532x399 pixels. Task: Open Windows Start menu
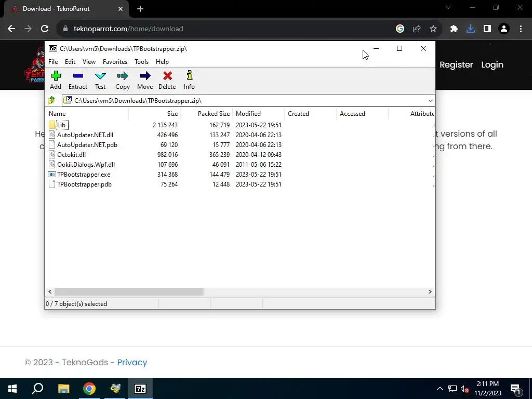(x=12, y=389)
